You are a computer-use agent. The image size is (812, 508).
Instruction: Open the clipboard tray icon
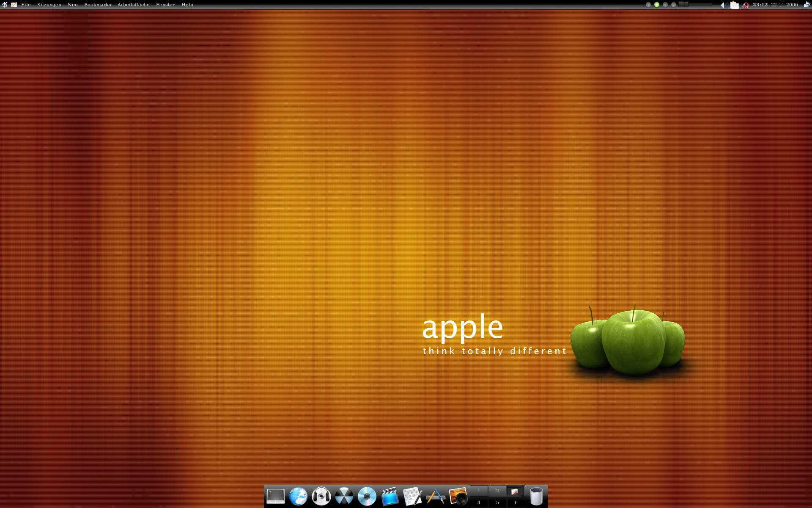[x=735, y=5]
